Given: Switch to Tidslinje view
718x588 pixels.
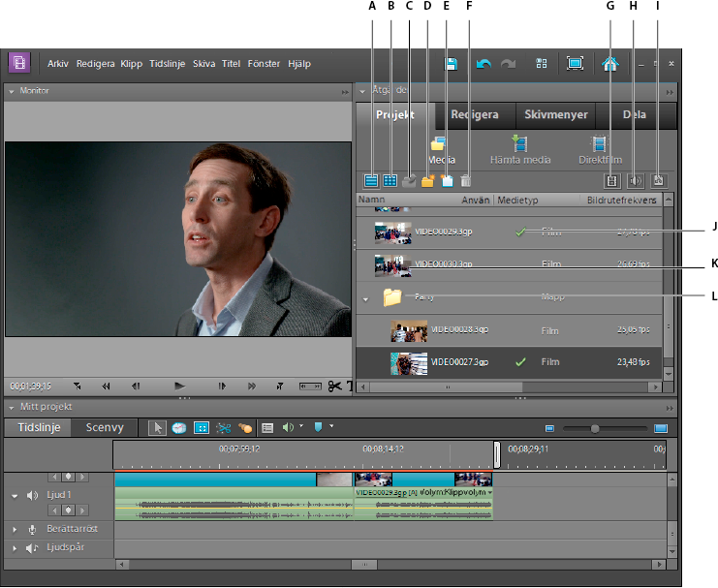Looking at the screenshot, I should point(39,428).
